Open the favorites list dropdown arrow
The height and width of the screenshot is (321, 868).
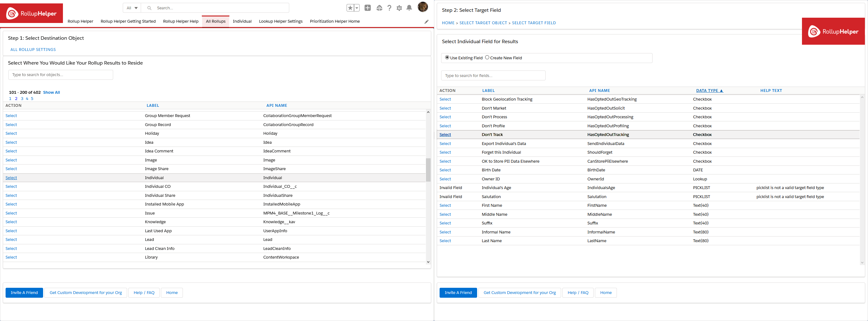coord(357,8)
